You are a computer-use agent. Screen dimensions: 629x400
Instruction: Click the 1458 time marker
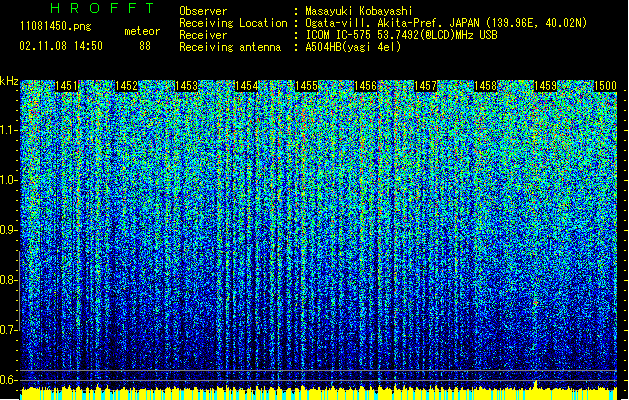coord(485,86)
